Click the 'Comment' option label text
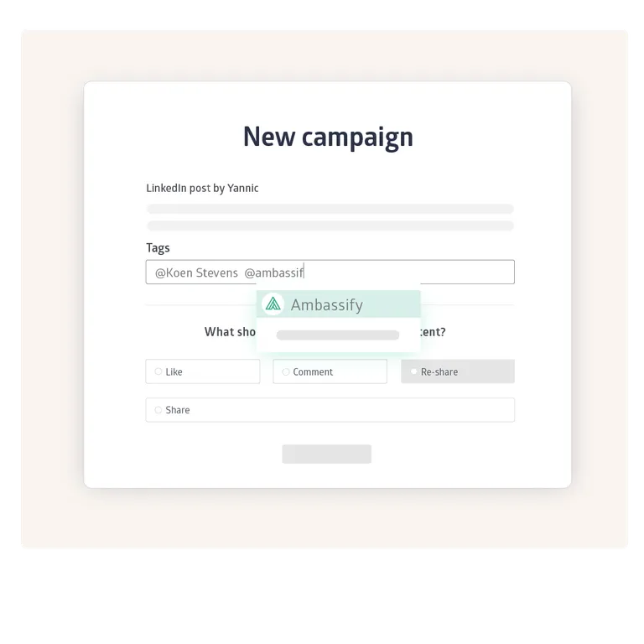Image resolution: width=644 pixels, height=644 pixels. [x=313, y=371]
